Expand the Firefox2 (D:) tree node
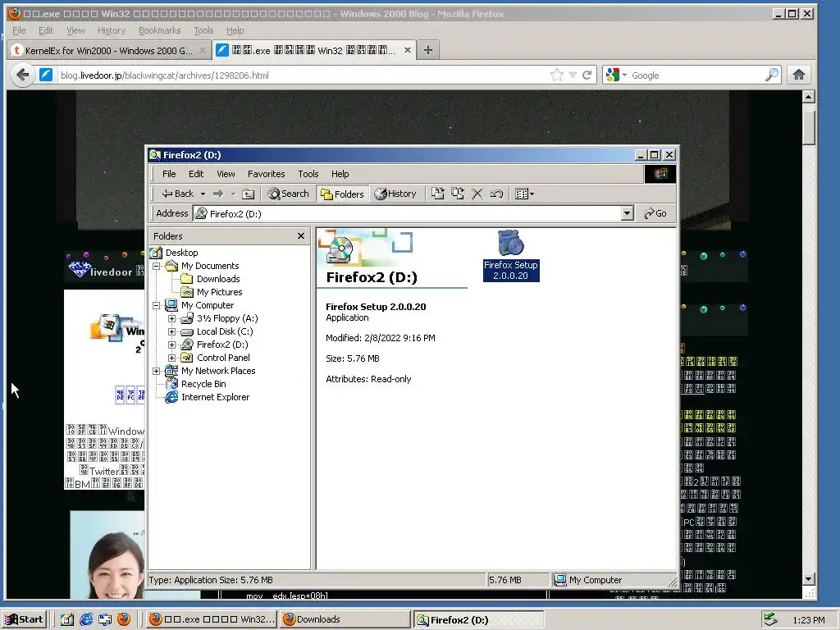The image size is (840, 630). tap(172, 345)
